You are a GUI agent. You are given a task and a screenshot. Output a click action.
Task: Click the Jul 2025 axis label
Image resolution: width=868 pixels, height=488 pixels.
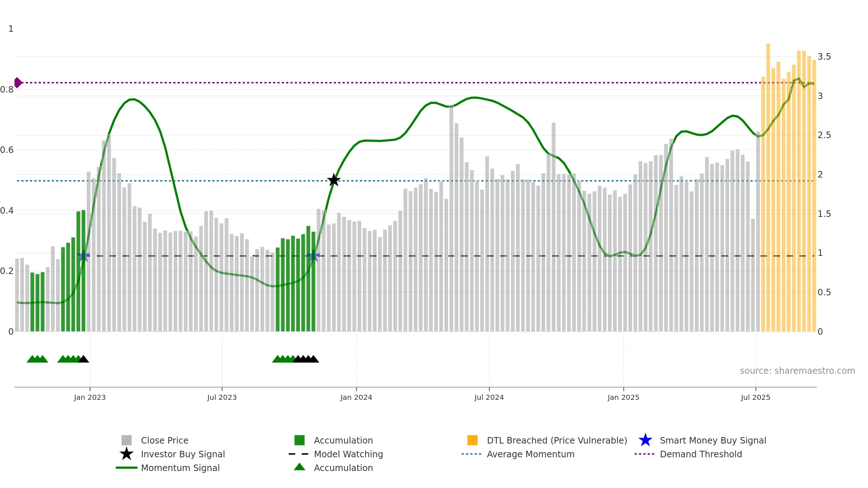756,397
